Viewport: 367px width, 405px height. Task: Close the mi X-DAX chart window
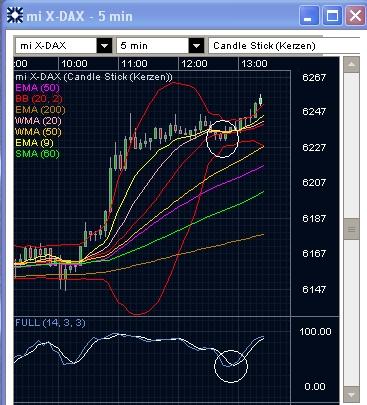pyautogui.click(x=355, y=16)
